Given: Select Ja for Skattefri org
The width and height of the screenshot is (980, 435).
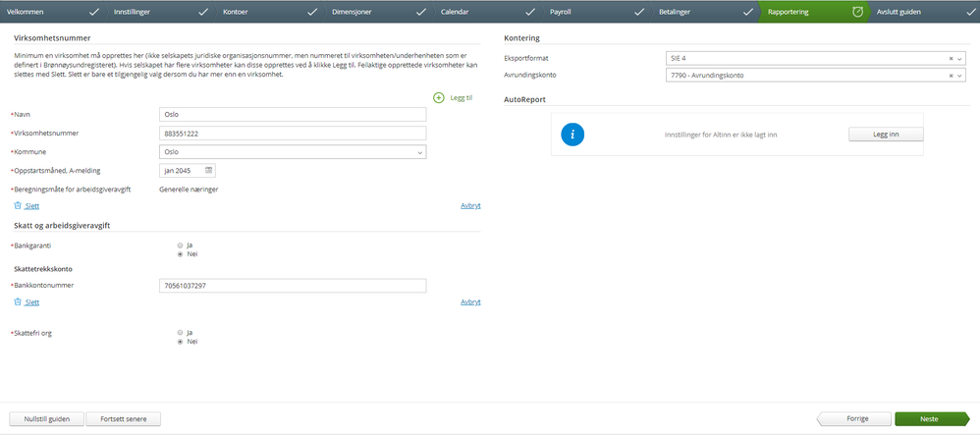Looking at the screenshot, I should tap(180, 333).
